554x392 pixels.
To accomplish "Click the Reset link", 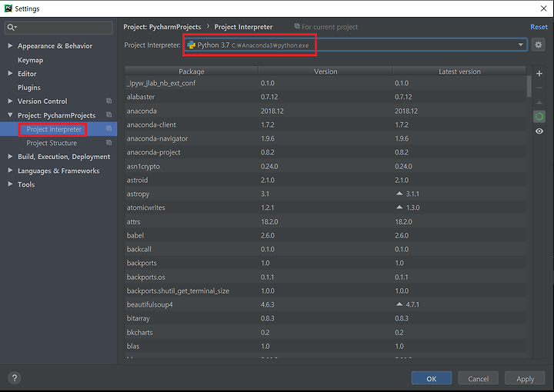I will [x=539, y=27].
